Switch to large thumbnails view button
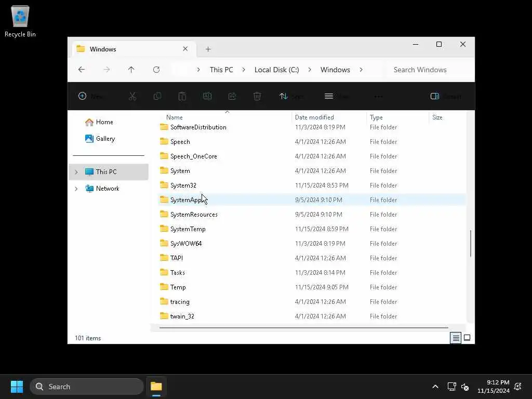 coord(467,338)
